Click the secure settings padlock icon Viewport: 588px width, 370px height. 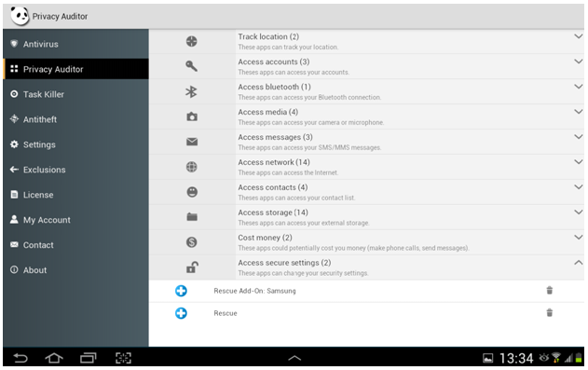point(192,267)
